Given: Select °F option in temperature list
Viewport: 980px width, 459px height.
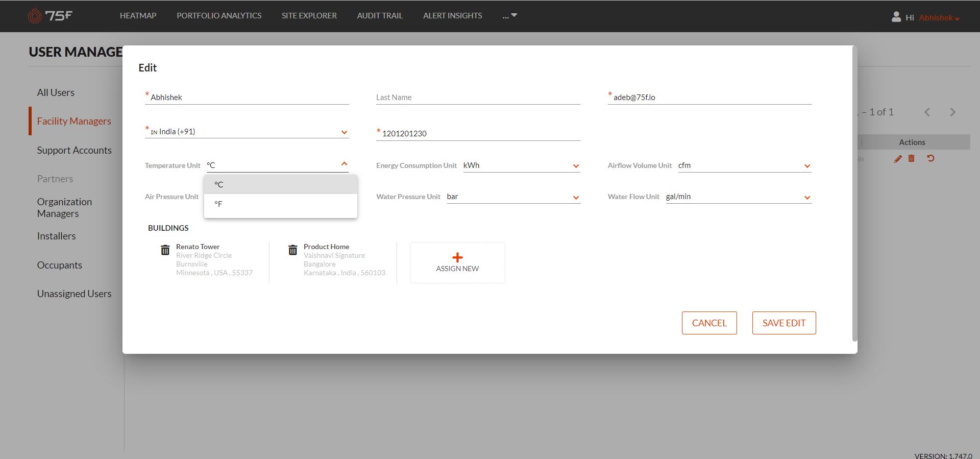Looking at the screenshot, I should 281,204.
